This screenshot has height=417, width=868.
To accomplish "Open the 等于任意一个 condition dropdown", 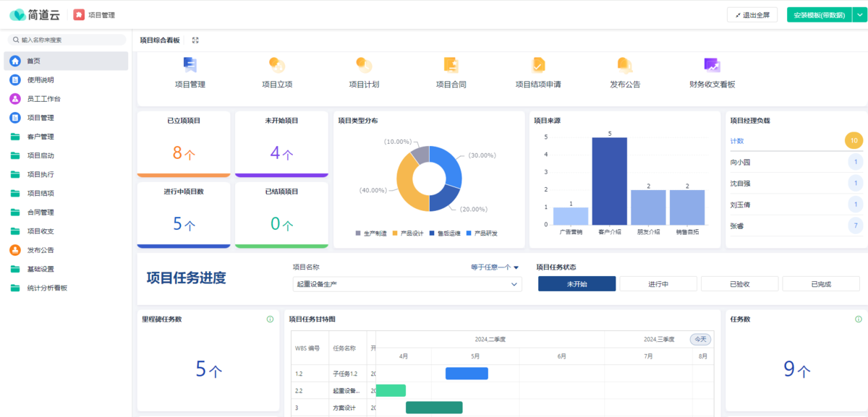I will [x=495, y=267].
